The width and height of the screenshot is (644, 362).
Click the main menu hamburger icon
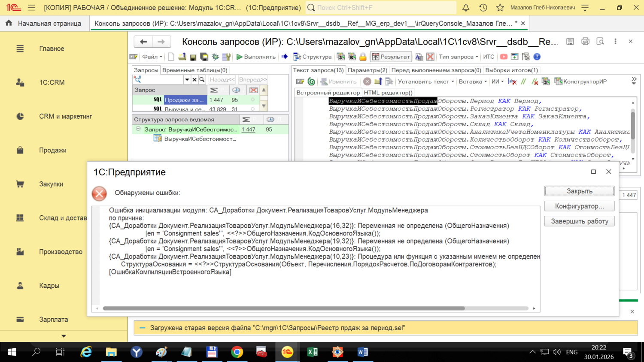pyautogui.click(x=31, y=8)
